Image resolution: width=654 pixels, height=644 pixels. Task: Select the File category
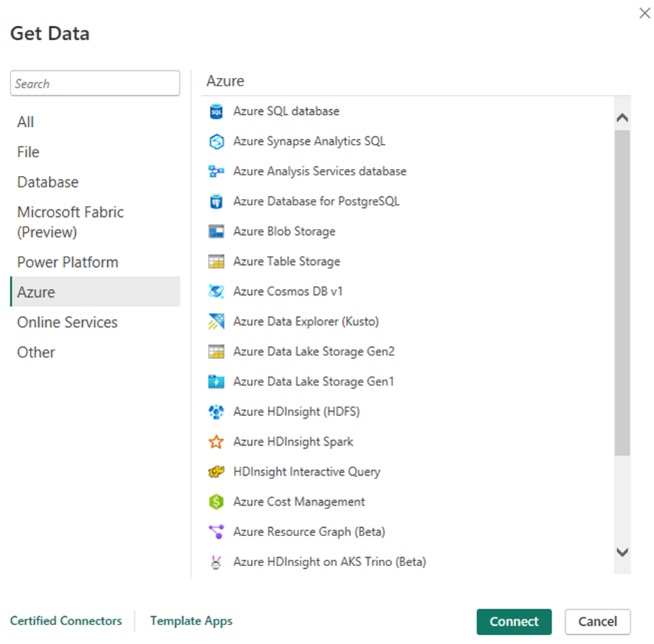click(x=95, y=152)
